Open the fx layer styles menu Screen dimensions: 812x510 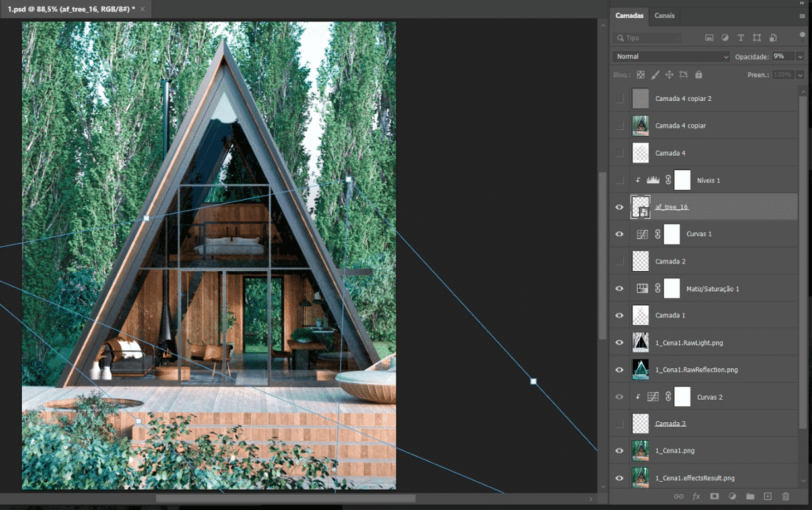[x=697, y=496]
